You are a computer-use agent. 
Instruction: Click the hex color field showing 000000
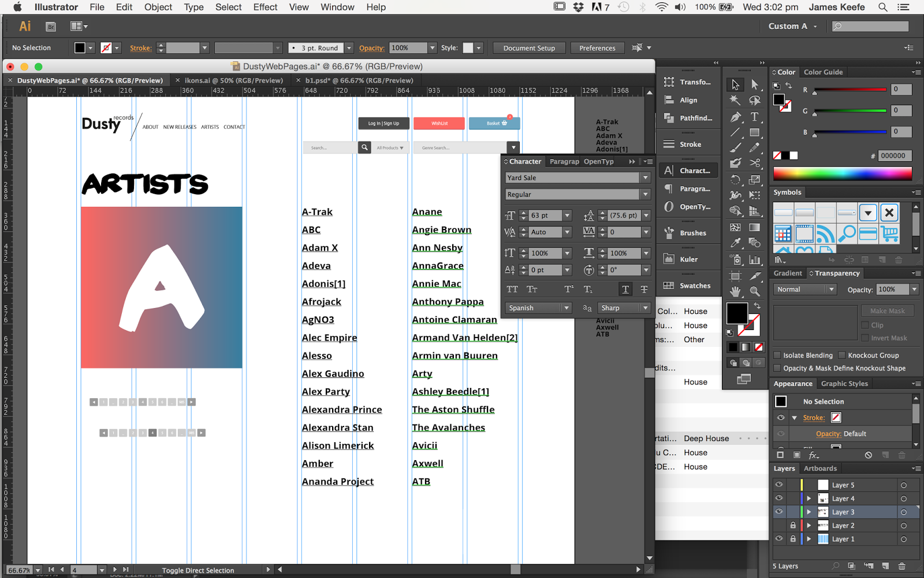tap(895, 155)
